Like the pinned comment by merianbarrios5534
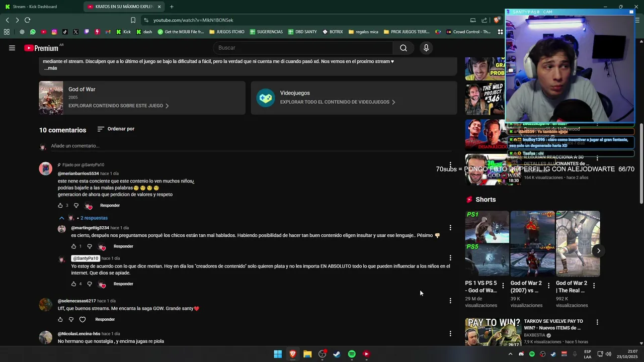This screenshot has height=362, width=644. point(60,206)
